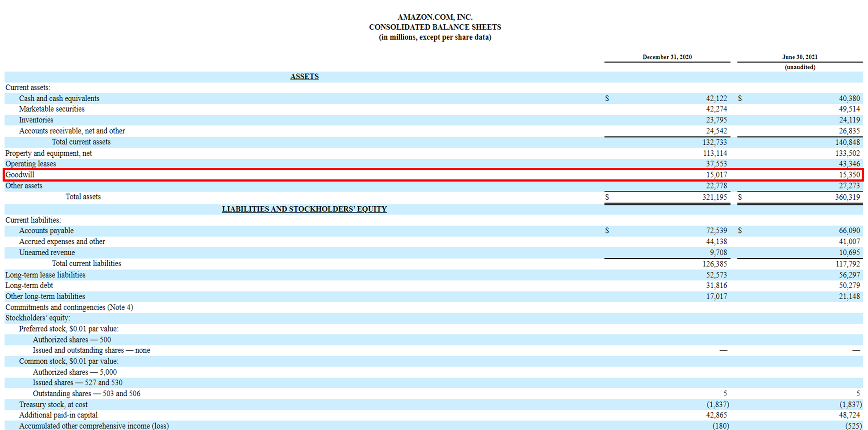Select Accounts receivable, net and other label

coord(72,131)
